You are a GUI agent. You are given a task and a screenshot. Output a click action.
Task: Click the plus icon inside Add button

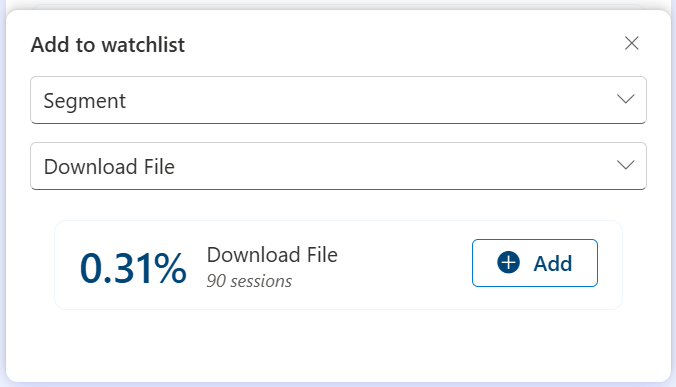[508, 262]
